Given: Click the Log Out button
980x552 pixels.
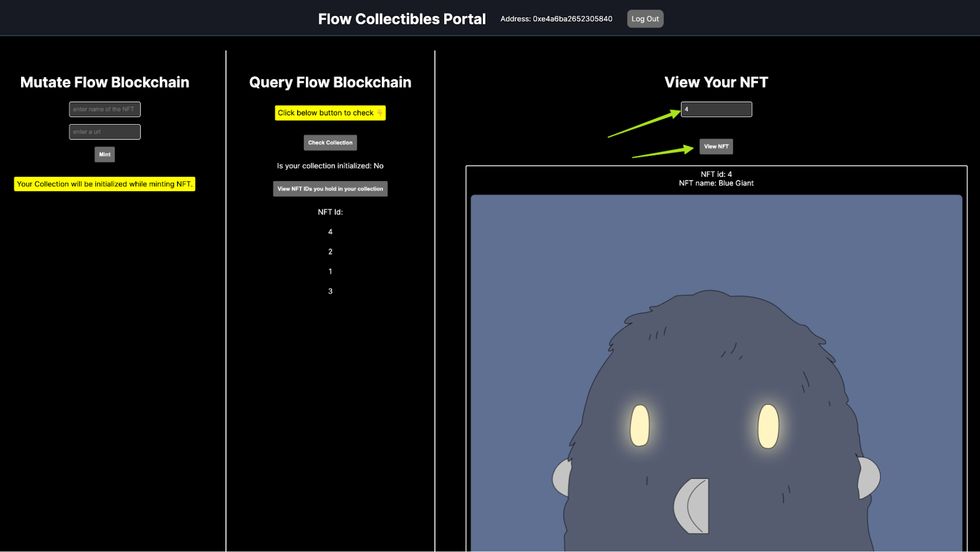Looking at the screenshot, I should [x=645, y=19].
